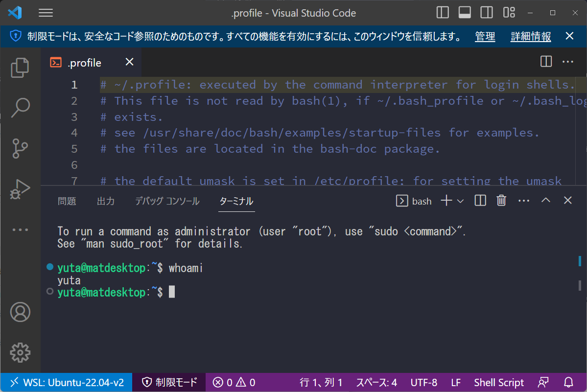This screenshot has width=587, height=392.
Task: Click the WSL: Ubuntu-22.04-v2 remote indicator
Action: pos(66,382)
